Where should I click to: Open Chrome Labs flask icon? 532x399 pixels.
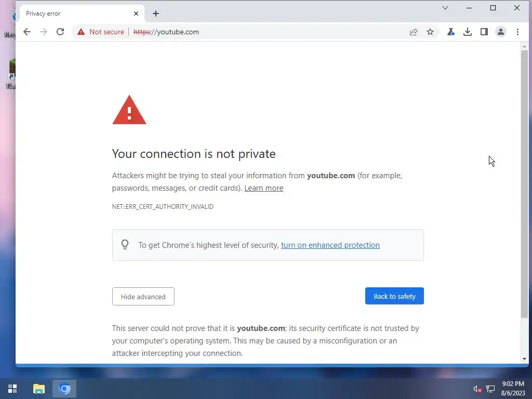[450, 32]
